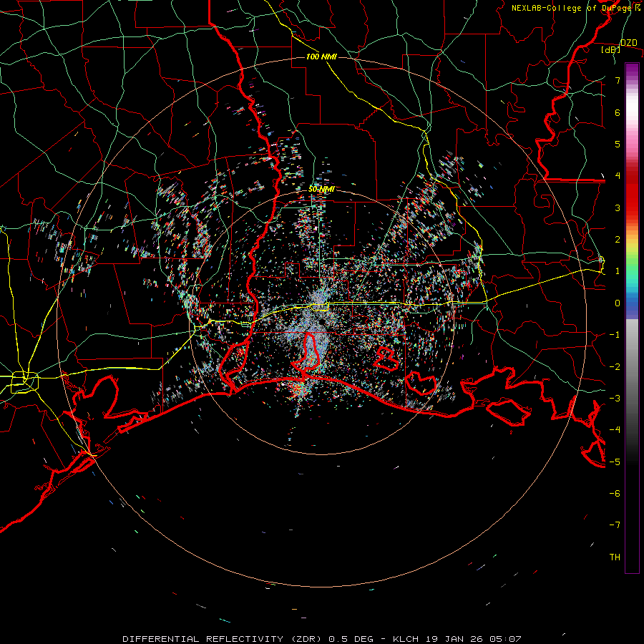
Task: Click the scale value 7 label
Action: pyautogui.click(x=618, y=80)
